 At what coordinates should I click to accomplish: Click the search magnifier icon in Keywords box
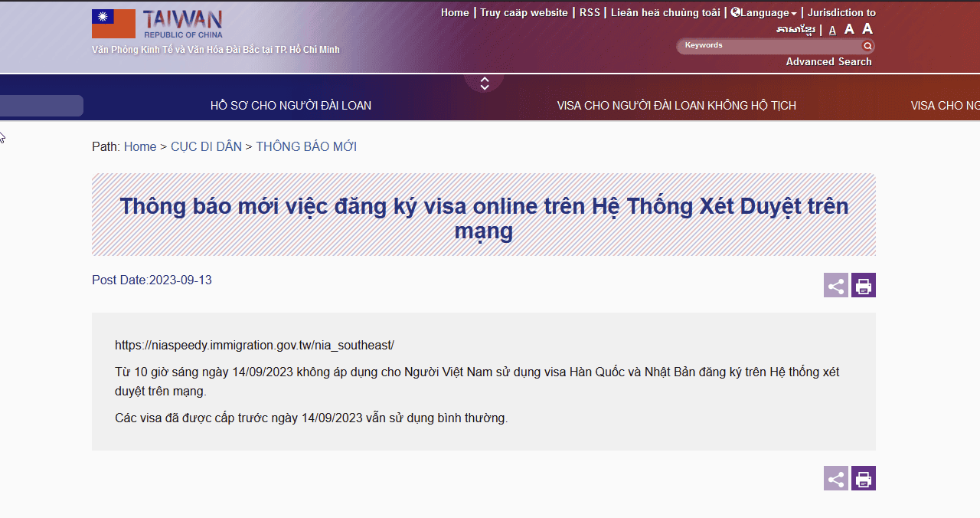867,46
